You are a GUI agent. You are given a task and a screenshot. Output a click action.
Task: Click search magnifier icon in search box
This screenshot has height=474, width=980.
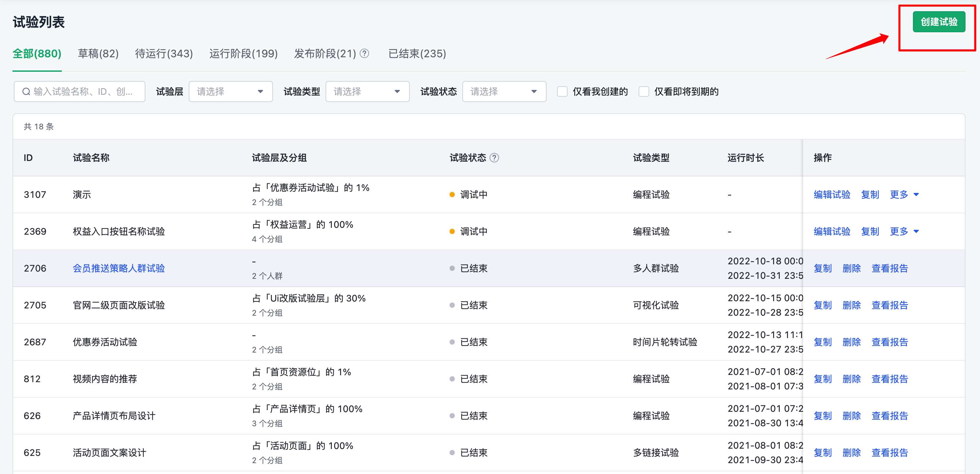point(26,92)
